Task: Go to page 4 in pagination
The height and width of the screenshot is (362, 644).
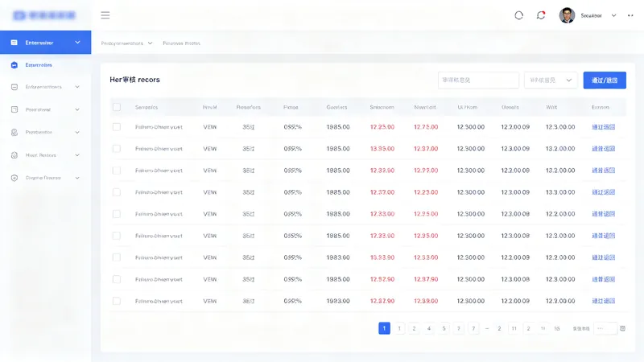Action: [x=429, y=328]
